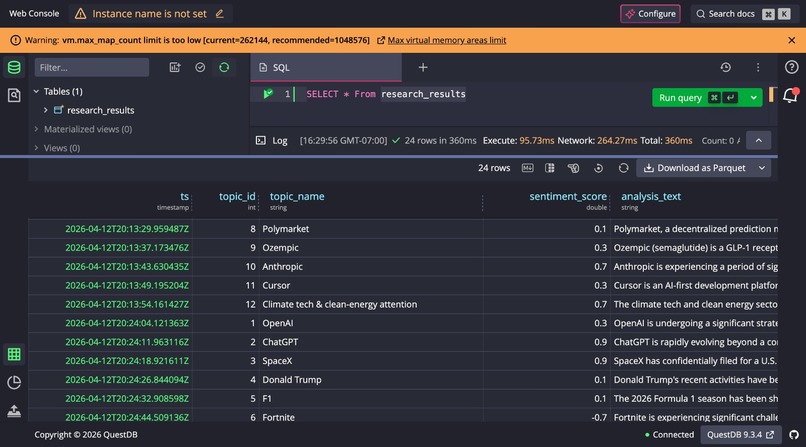This screenshot has width=806, height=447.
Task: Click the Run query button
Action: pos(699,98)
